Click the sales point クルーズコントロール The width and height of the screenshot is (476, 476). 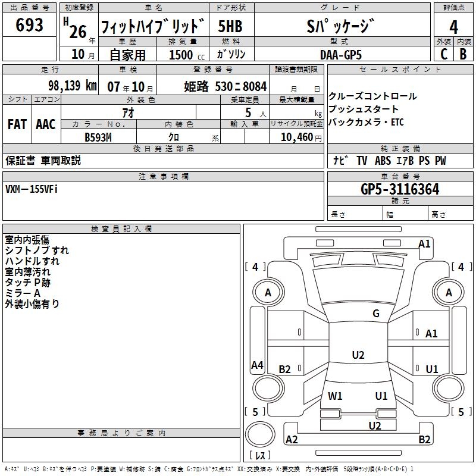point(372,96)
